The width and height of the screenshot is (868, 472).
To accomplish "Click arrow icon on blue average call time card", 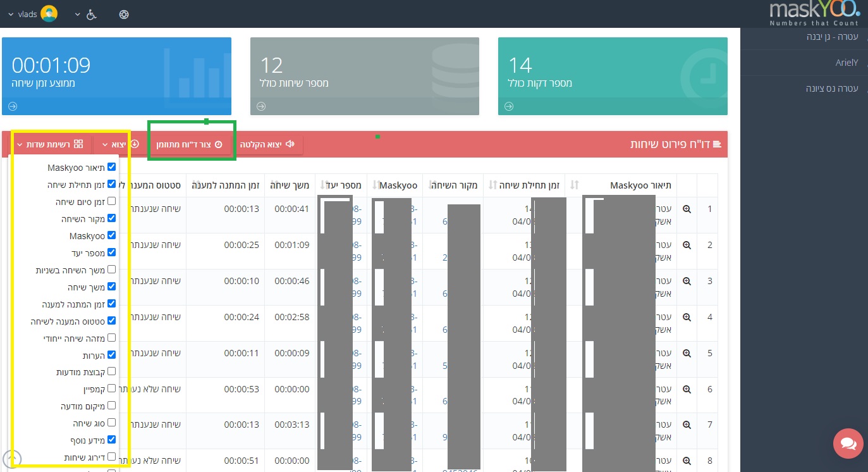I will point(13,106).
